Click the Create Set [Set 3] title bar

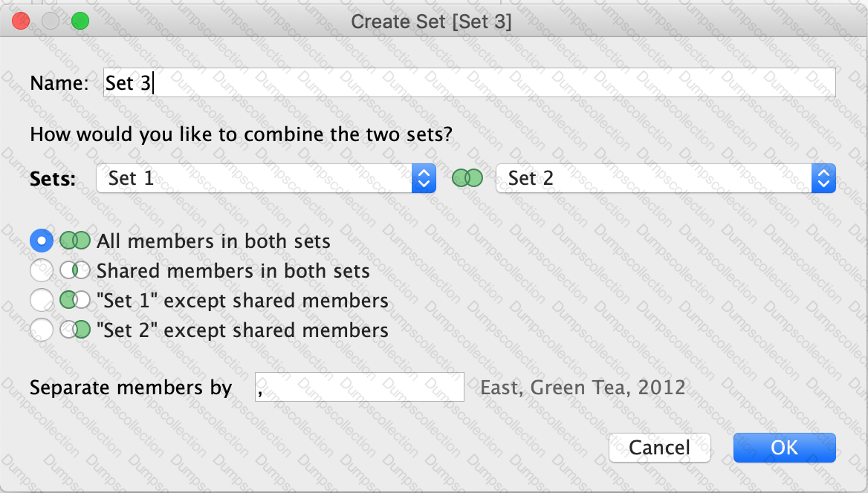coord(431,22)
